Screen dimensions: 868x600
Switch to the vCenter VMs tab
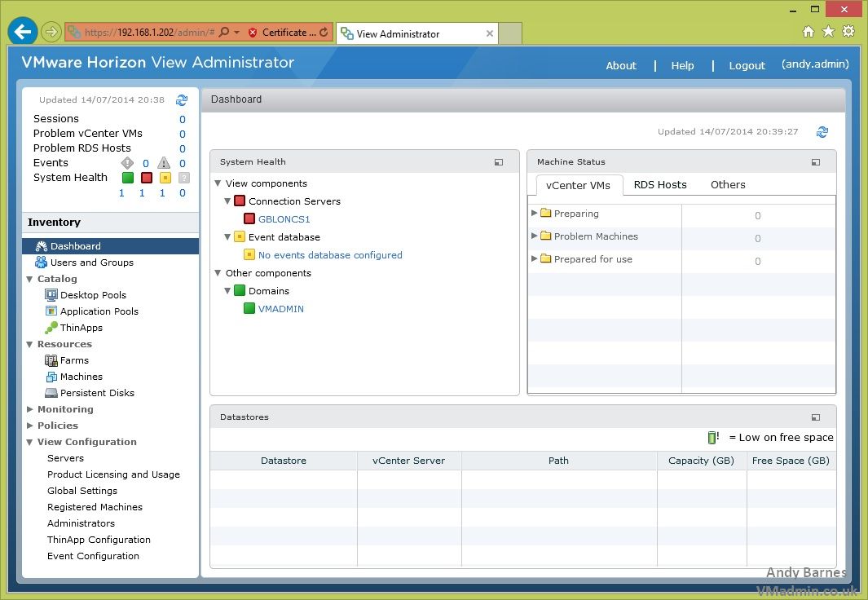coord(577,185)
